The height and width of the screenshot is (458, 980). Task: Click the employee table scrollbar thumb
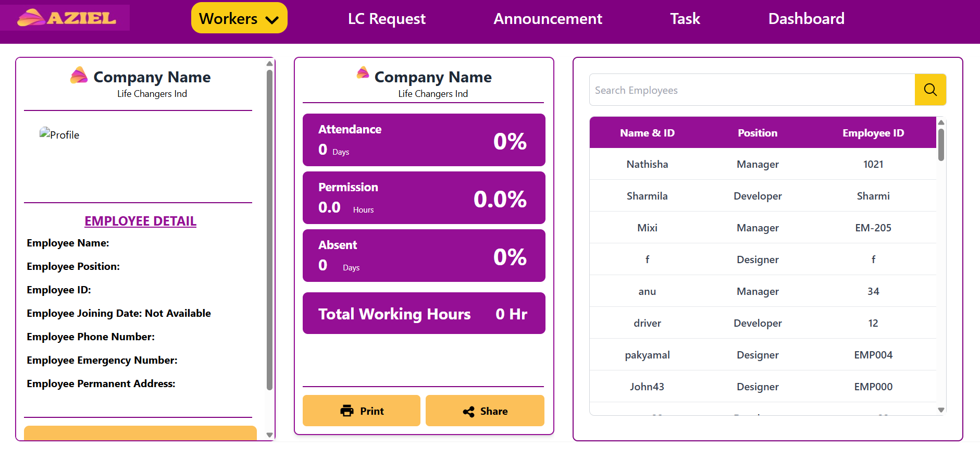pyautogui.click(x=941, y=144)
